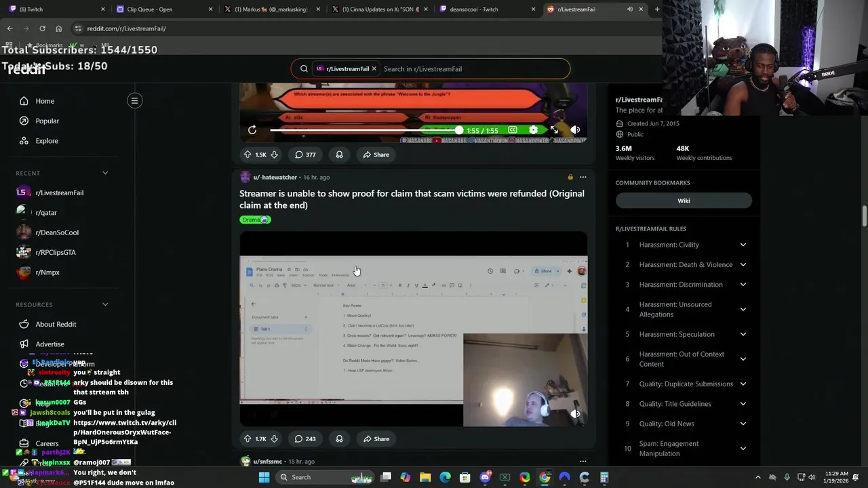Open the browser home page
Screen dimensions: 868x488
58,28
